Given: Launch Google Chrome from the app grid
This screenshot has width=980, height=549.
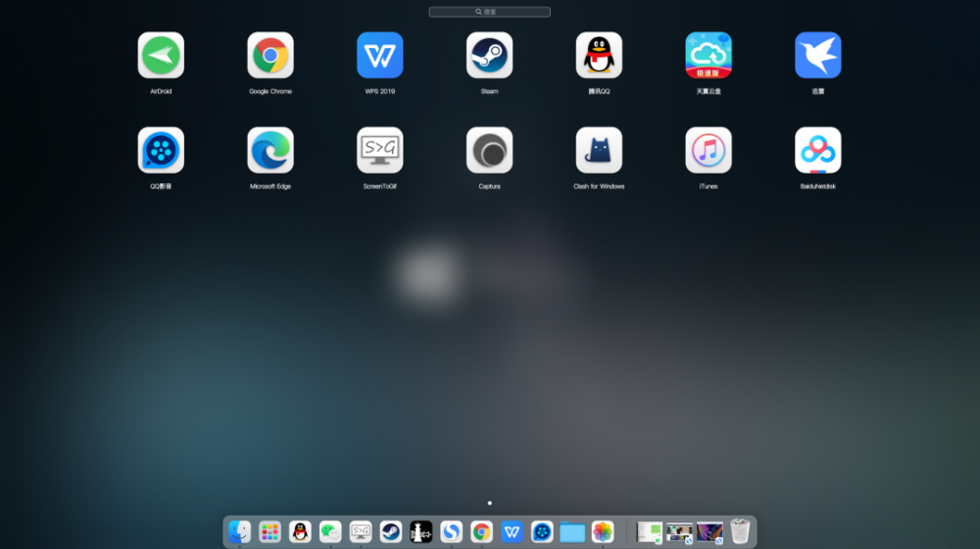Looking at the screenshot, I should pyautogui.click(x=270, y=55).
